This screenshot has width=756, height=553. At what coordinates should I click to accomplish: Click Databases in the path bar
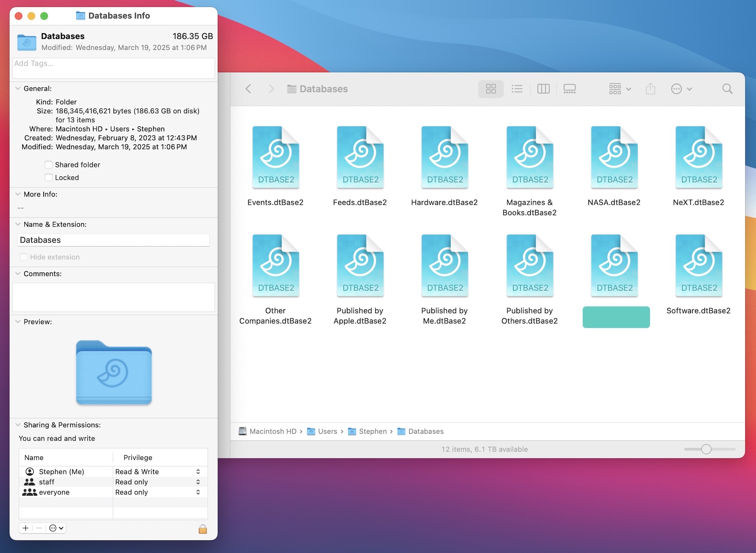click(x=420, y=431)
